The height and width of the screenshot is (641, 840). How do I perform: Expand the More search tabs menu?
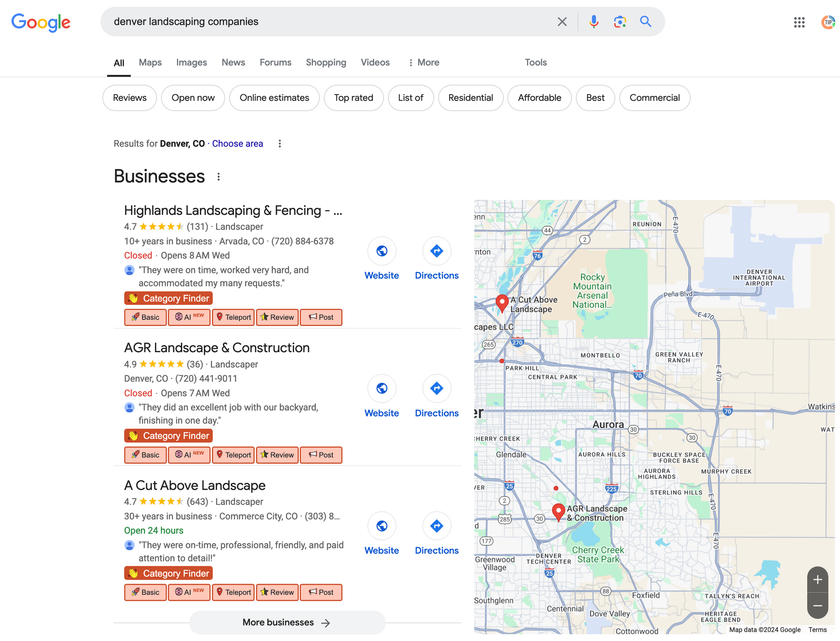423,63
